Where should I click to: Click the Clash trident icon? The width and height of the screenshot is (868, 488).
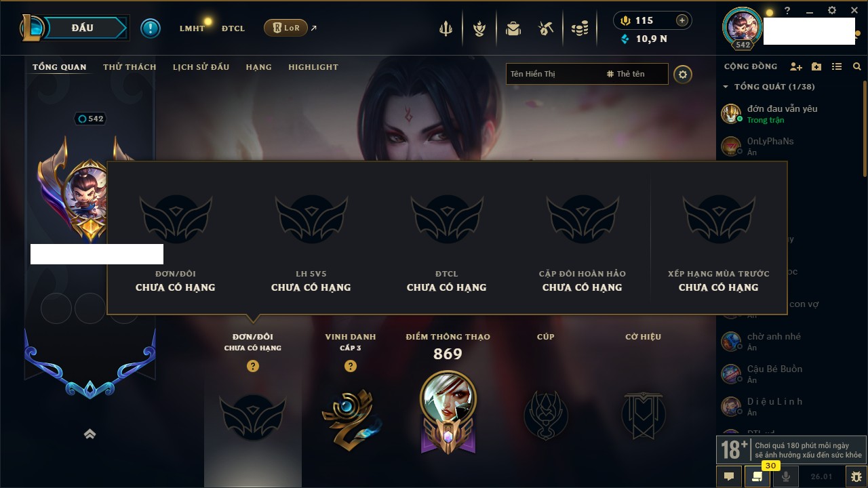(446, 28)
